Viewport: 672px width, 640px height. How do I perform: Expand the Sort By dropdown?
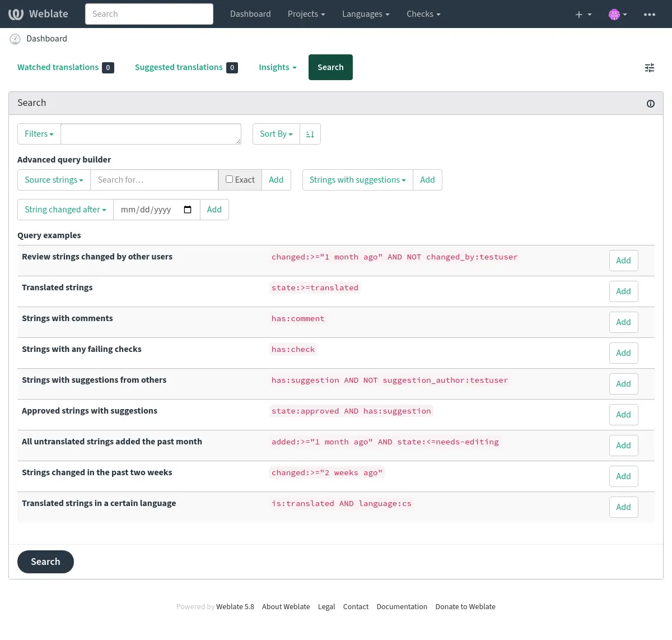[276, 134]
